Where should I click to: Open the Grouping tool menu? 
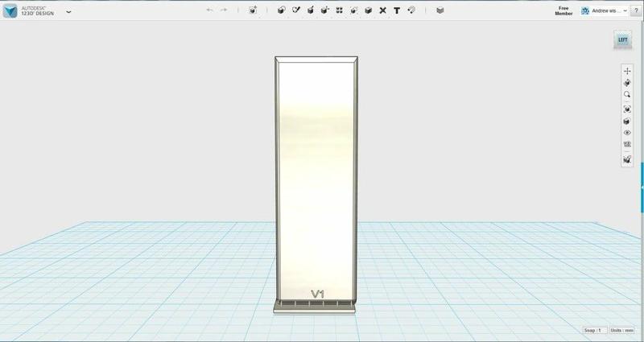coord(353,10)
